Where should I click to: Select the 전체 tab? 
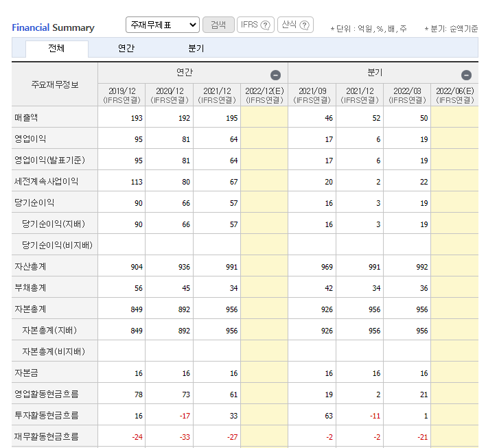[x=57, y=49]
